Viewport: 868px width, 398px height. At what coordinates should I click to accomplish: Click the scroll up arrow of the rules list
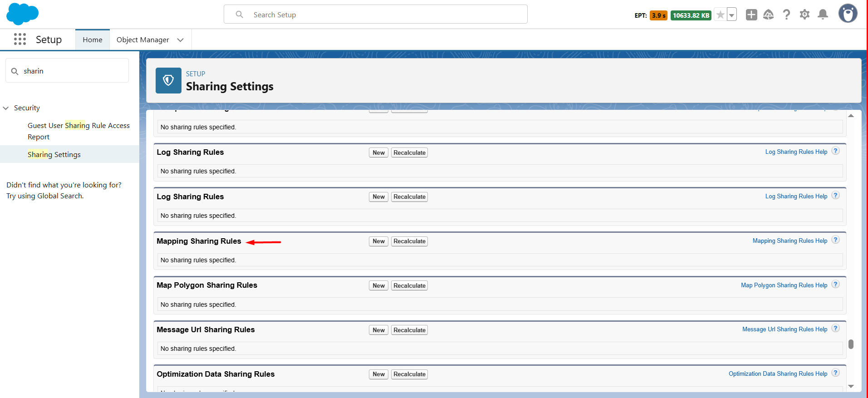pyautogui.click(x=851, y=116)
